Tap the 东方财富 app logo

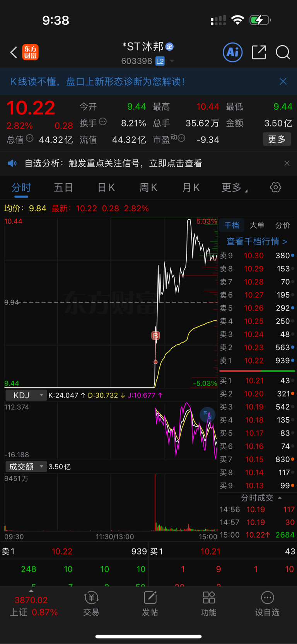pos(31,52)
